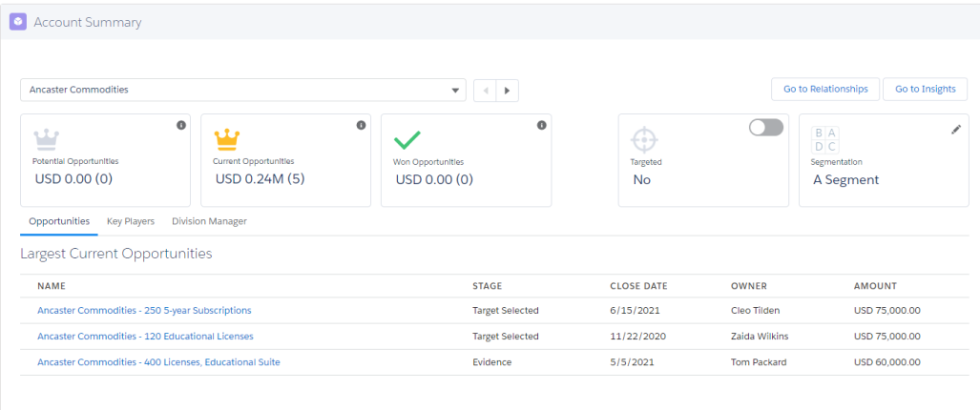
Task: Select the Opportunities tab
Action: coord(59,221)
